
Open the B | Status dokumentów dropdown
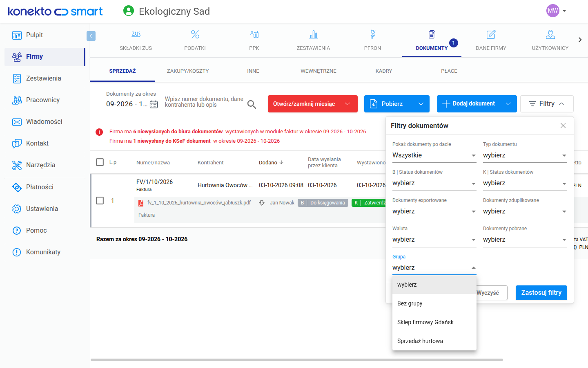pos(434,183)
